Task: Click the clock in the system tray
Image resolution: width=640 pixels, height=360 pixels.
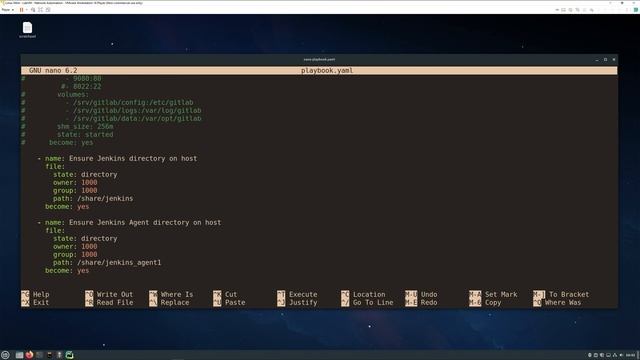Action: [631, 355]
